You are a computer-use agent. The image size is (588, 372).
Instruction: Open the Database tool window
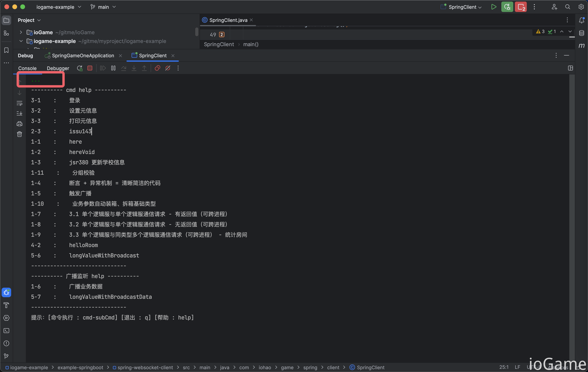582,33
